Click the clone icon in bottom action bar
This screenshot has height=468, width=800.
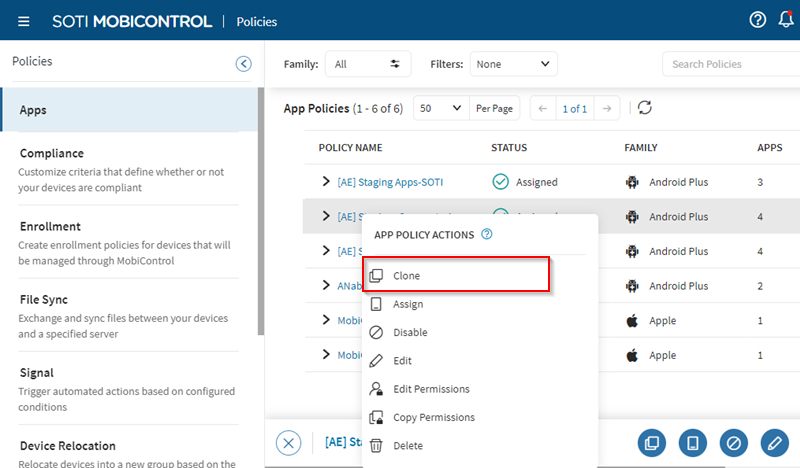pyautogui.click(x=652, y=443)
